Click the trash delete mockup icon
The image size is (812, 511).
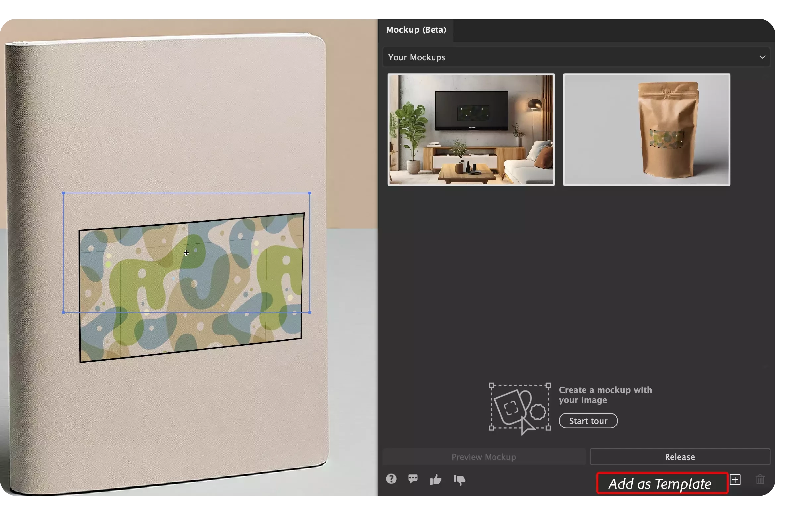[760, 480]
